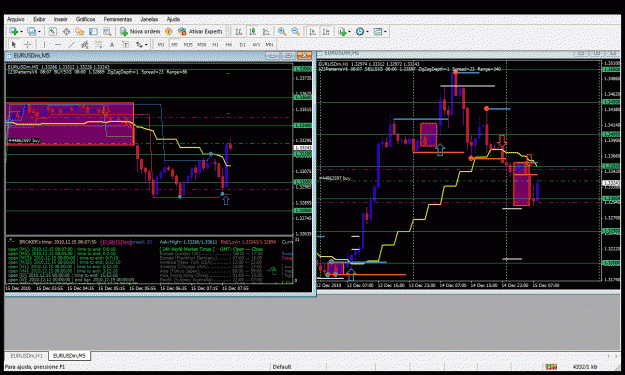Select the Cursor arrow tool
Screen dimensions: 625x375
click(14, 45)
